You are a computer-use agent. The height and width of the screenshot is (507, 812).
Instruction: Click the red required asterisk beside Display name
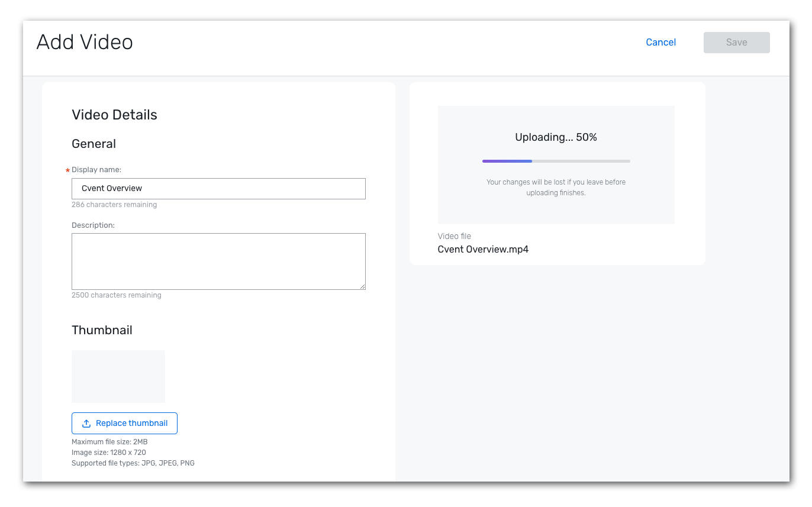67,171
